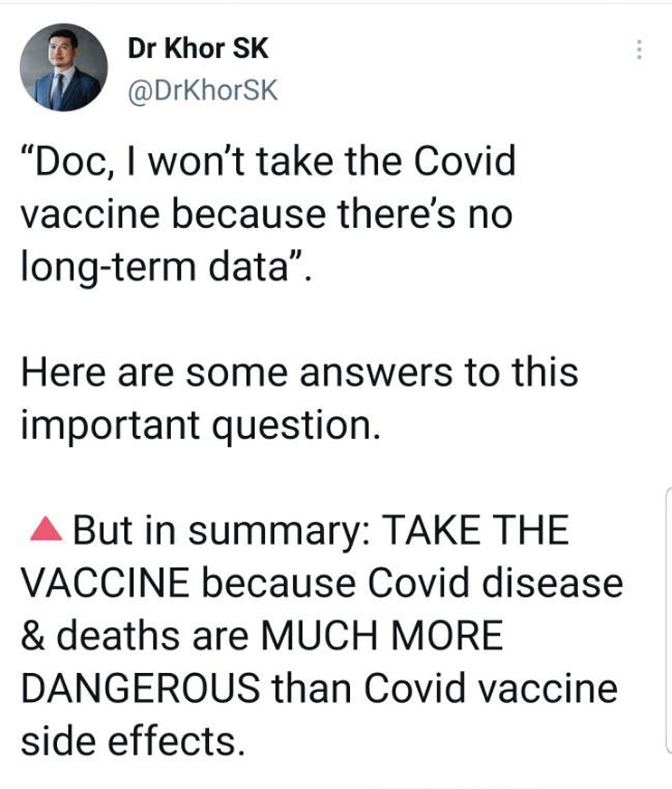Click "vaccine because there's no" line

point(266,213)
